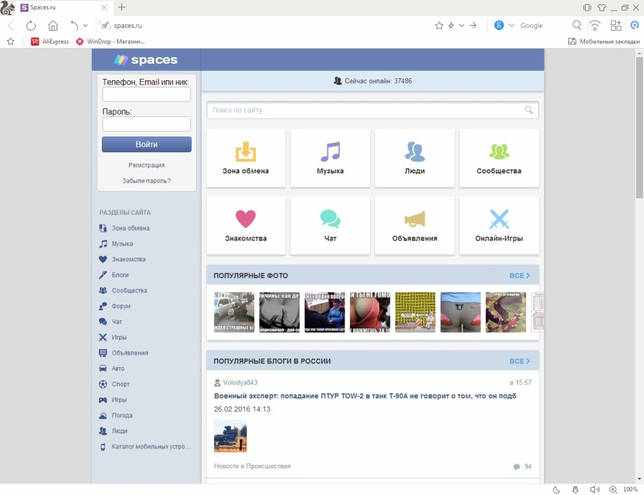Open the Сообщества tile
The width and height of the screenshot is (644, 495).
(499, 158)
